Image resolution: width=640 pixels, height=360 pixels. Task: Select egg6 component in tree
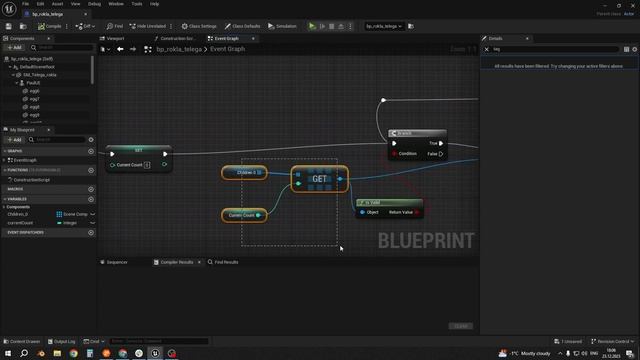coord(34,91)
